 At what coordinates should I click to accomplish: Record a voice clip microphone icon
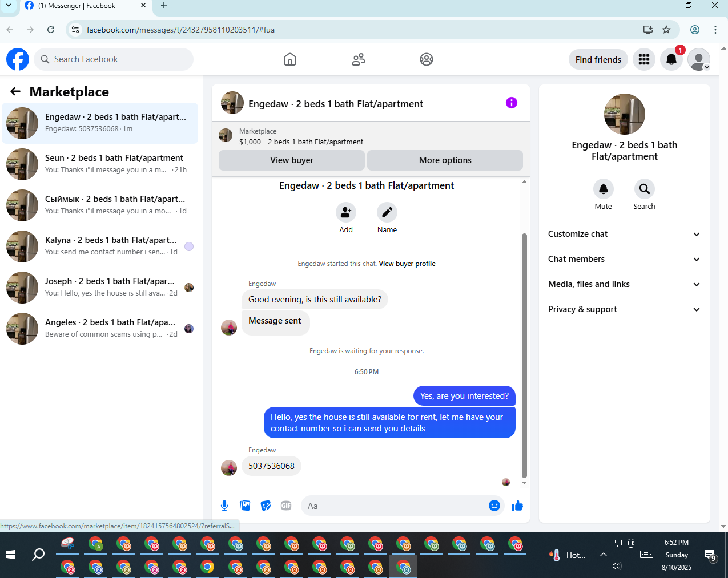pos(224,506)
